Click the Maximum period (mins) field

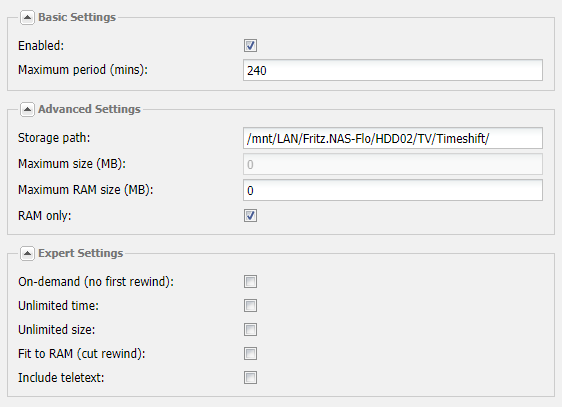(x=393, y=70)
